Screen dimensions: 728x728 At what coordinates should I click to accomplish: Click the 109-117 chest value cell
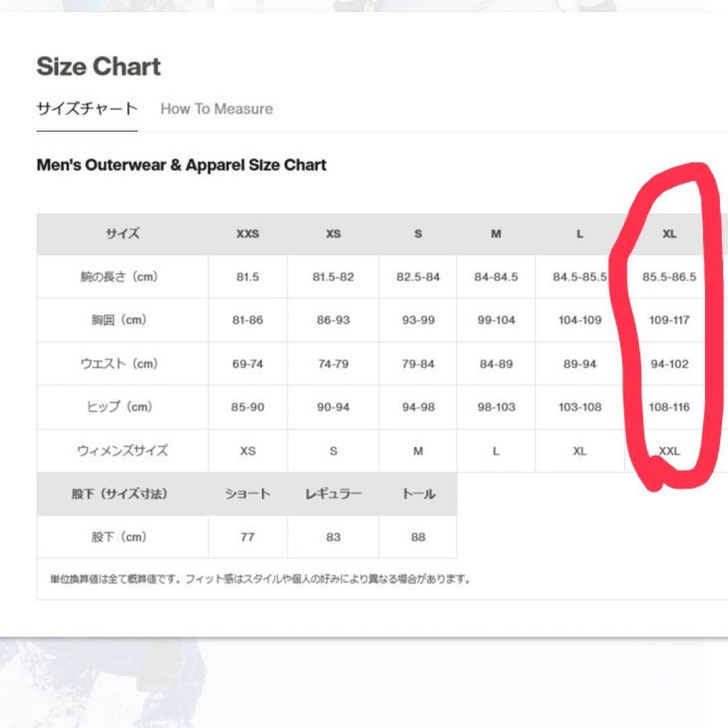[x=669, y=320]
